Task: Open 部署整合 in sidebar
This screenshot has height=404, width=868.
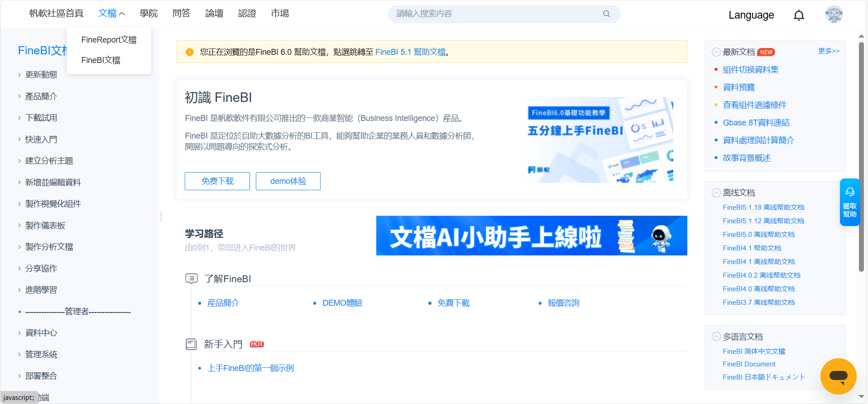Action: (41, 376)
